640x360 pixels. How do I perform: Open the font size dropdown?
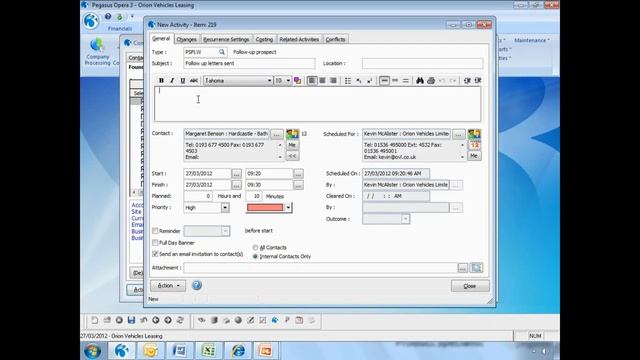coord(288,80)
